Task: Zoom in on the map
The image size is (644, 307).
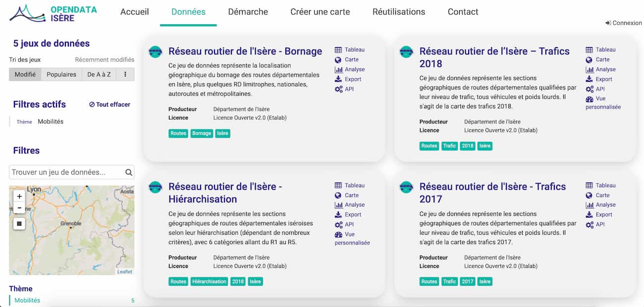Action: (19, 196)
